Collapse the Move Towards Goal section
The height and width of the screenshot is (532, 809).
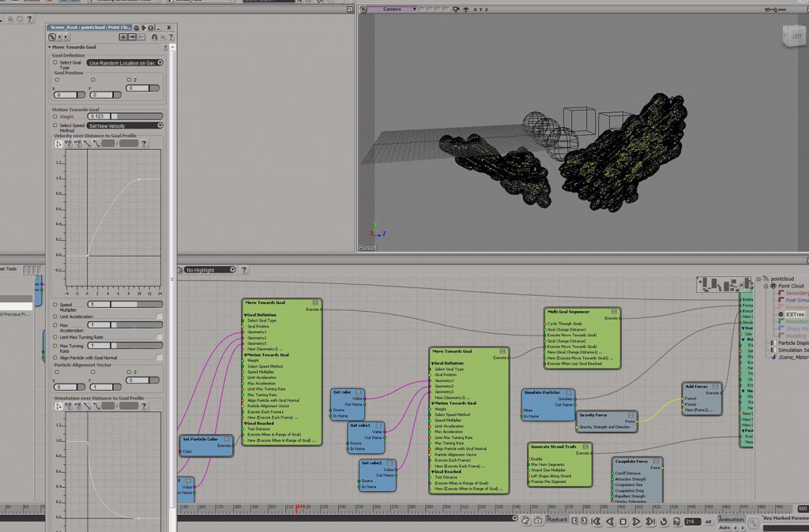50,47
